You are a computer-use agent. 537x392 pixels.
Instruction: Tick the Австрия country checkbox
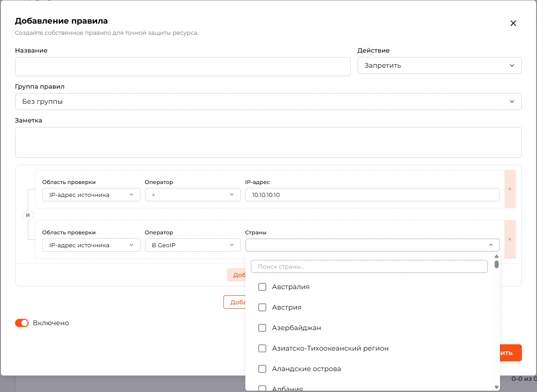pyautogui.click(x=262, y=307)
